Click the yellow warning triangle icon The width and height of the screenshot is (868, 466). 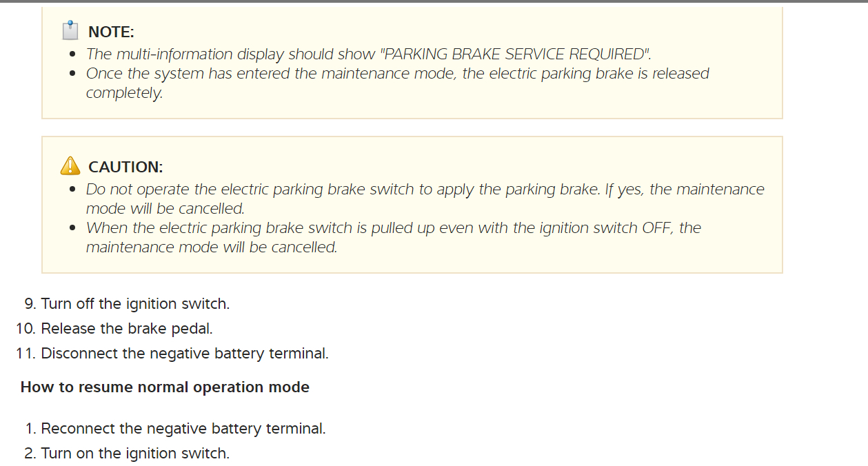(x=70, y=166)
